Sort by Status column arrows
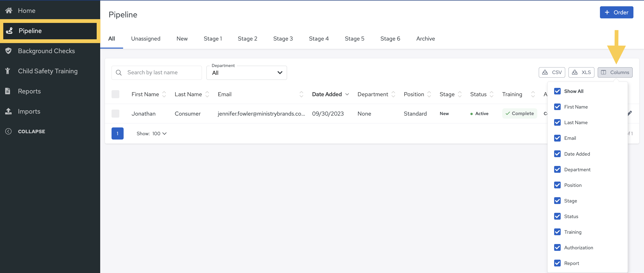Screen dimensions: 644x273 (x=491, y=94)
